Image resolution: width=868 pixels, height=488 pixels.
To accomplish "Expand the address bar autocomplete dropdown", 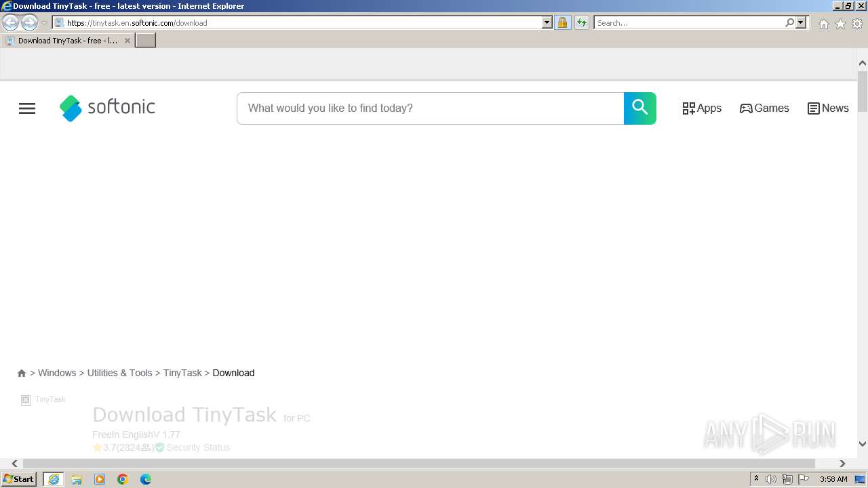I will (x=547, y=22).
